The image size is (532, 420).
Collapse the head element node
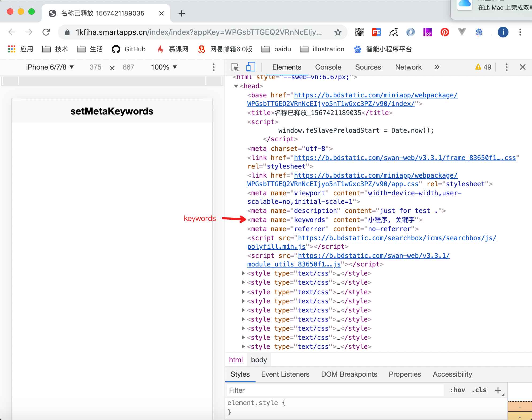pos(236,86)
